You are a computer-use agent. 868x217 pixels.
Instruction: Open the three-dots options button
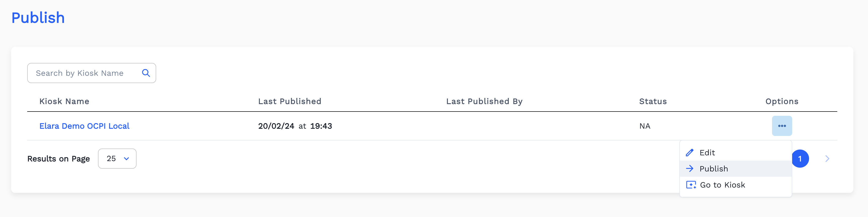coord(782,126)
